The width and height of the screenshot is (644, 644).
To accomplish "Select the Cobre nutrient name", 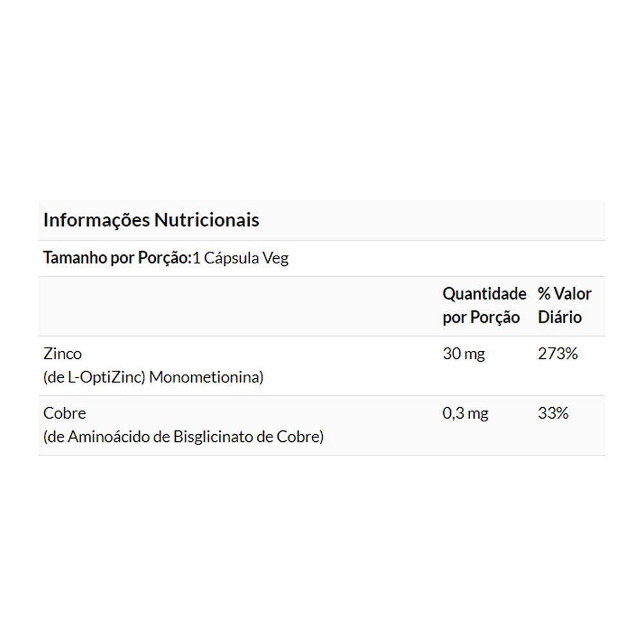I will [64, 413].
